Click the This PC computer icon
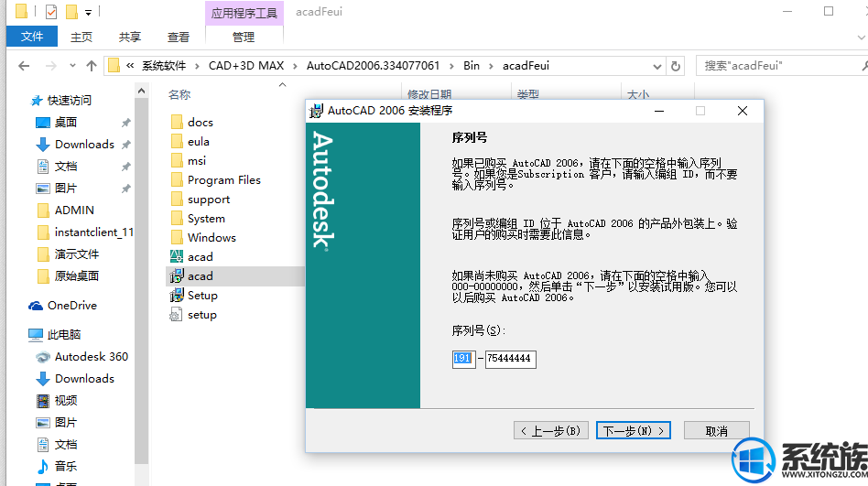 [x=36, y=334]
